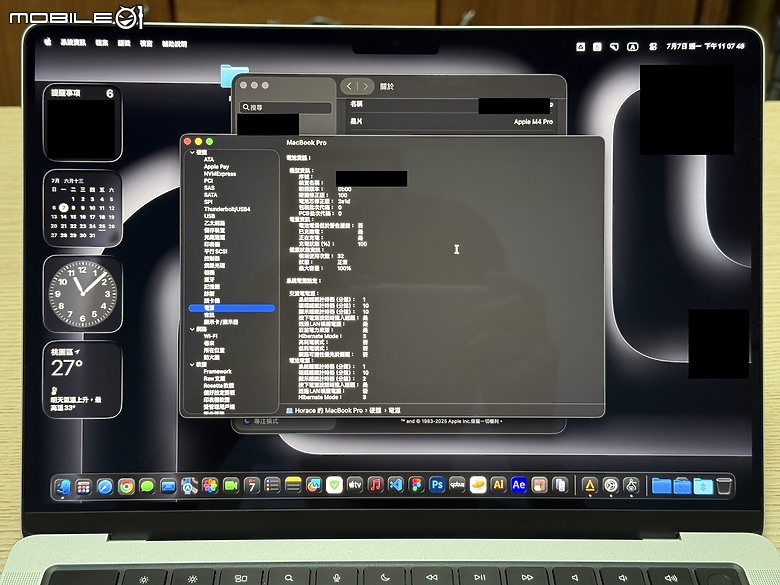
Task: Open the Downloads folder stack in Dock
Action: click(x=661, y=486)
